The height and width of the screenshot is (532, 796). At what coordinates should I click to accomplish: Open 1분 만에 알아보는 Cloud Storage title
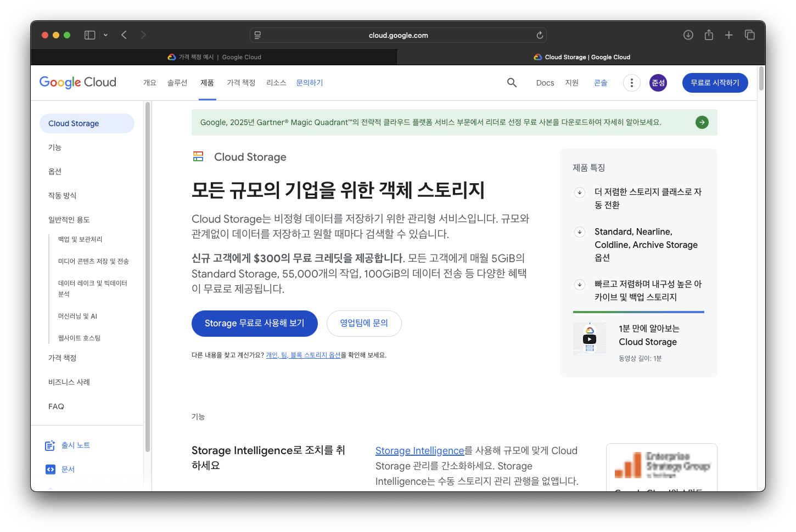click(x=648, y=335)
